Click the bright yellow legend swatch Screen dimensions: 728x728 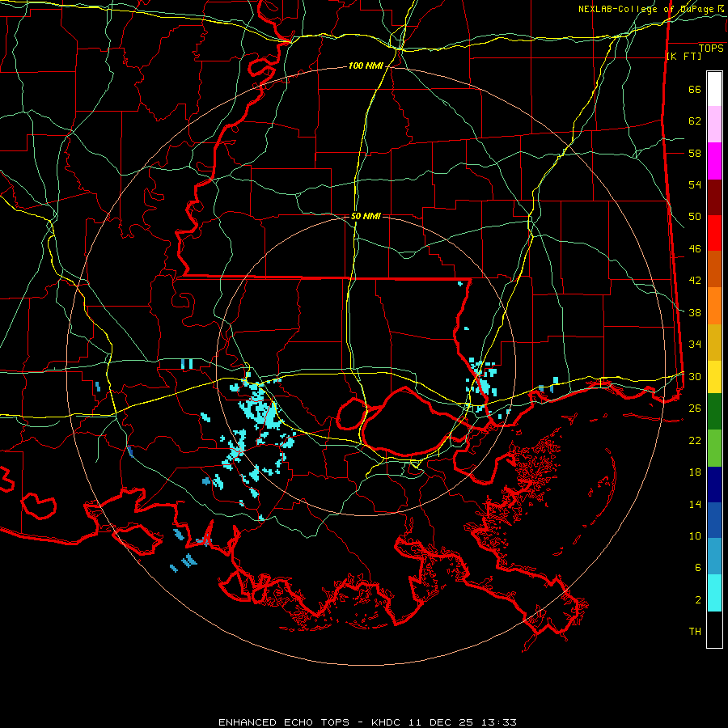click(714, 377)
